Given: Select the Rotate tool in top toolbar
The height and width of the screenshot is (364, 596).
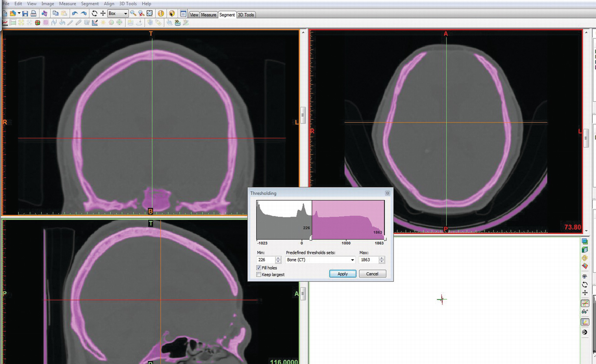Looking at the screenshot, I should click(x=94, y=14).
